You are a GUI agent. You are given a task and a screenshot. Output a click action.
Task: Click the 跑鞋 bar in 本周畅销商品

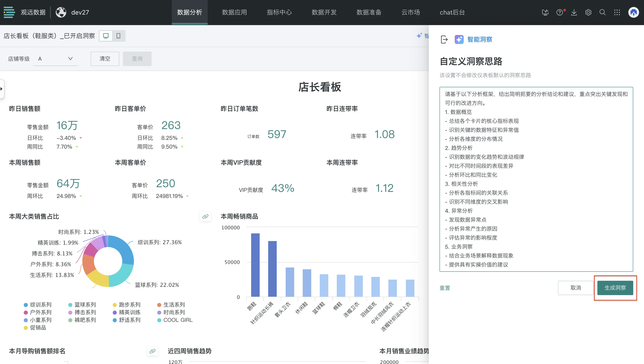pos(255,265)
